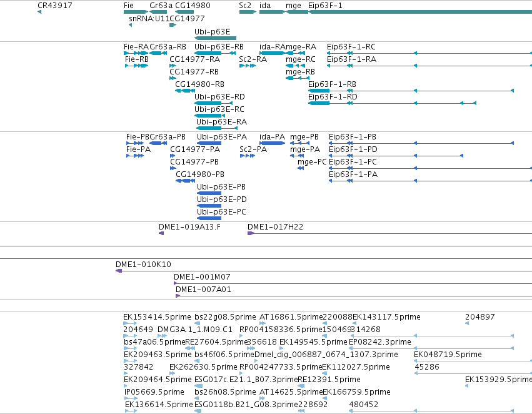Screen dimensions: 532x414
Task: Select the Gr63a gene label
Action: click(x=161, y=6)
